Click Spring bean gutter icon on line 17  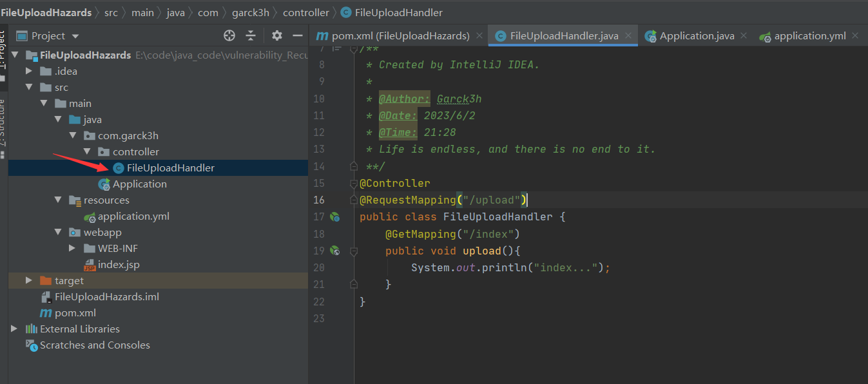334,217
